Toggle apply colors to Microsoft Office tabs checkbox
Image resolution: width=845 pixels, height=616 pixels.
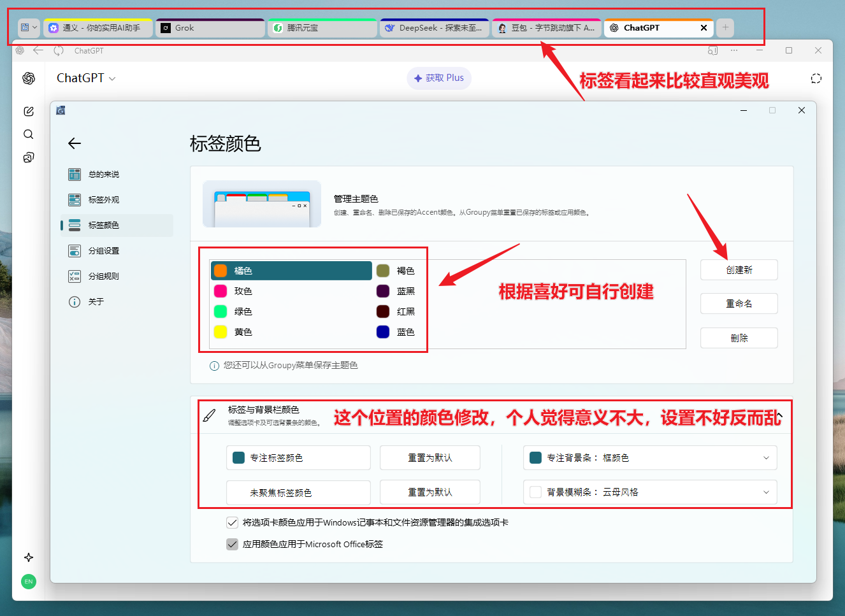233,544
